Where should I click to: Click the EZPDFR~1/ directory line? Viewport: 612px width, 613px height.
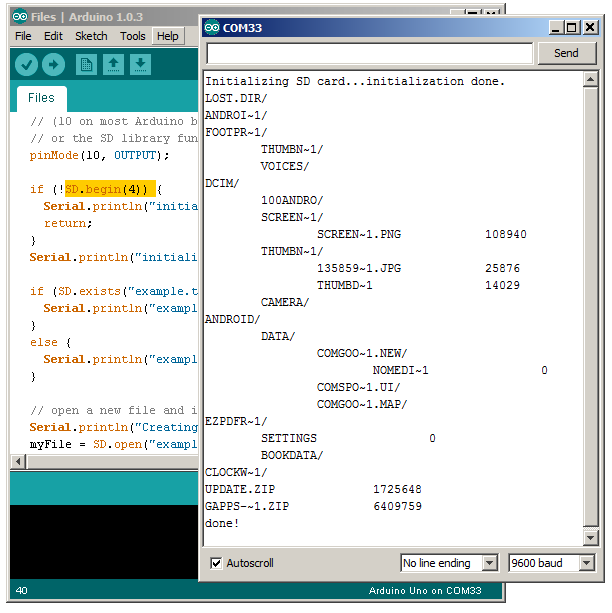[x=236, y=421]
